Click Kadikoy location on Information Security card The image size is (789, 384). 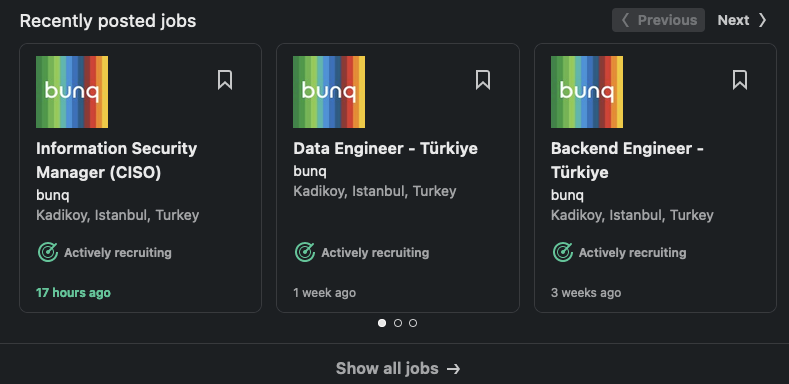(118, 215)
